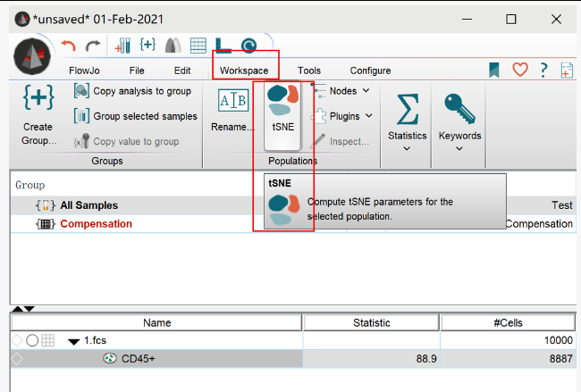Toggle the circle marker beside 1.fcs
This screenshot has width=581, height=392.
coord(32,340)
